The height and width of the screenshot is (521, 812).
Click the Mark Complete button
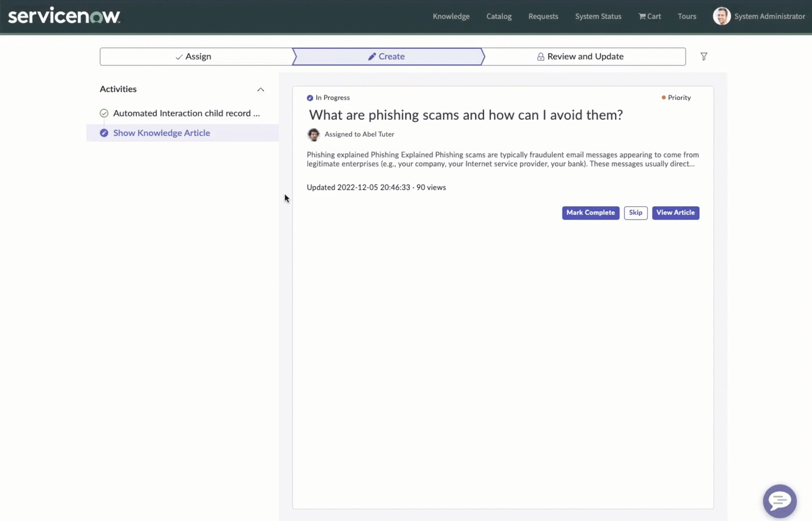[x=591, y=213]
